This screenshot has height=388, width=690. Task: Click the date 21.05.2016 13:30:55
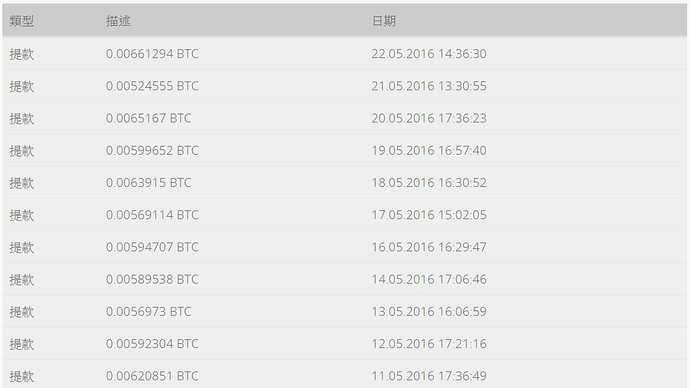click(429, 86)
